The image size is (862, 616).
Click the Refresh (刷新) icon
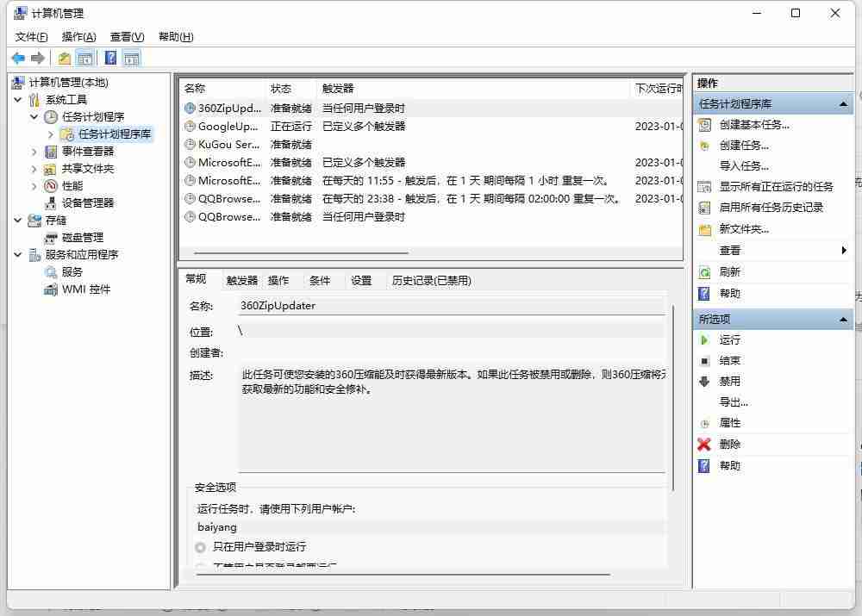(705, 272)
